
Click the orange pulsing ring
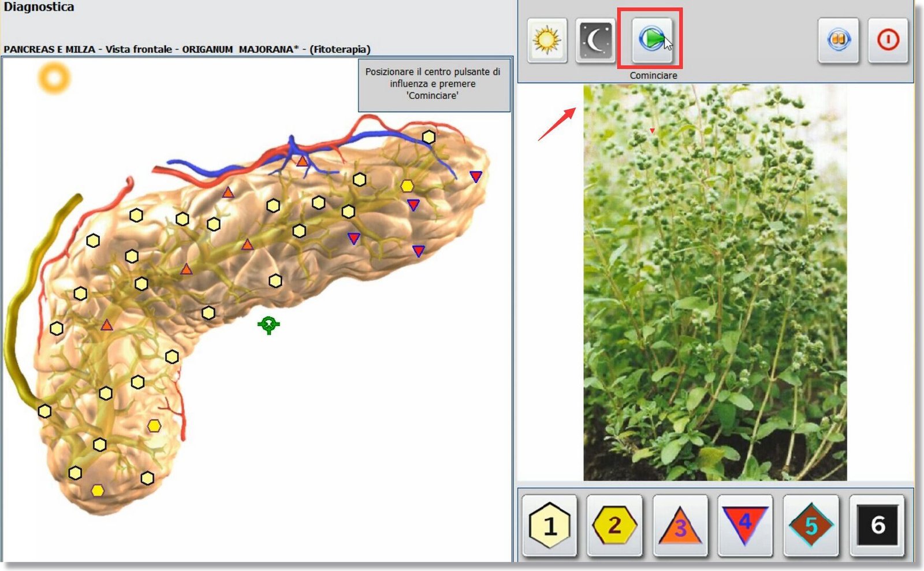[54, 78]
